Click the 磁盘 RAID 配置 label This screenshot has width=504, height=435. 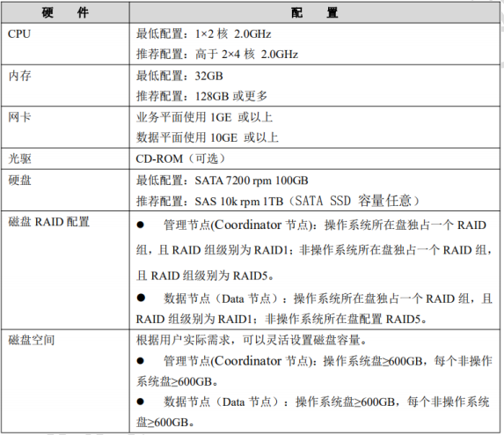pyautogui.click(x=48, y=222)
